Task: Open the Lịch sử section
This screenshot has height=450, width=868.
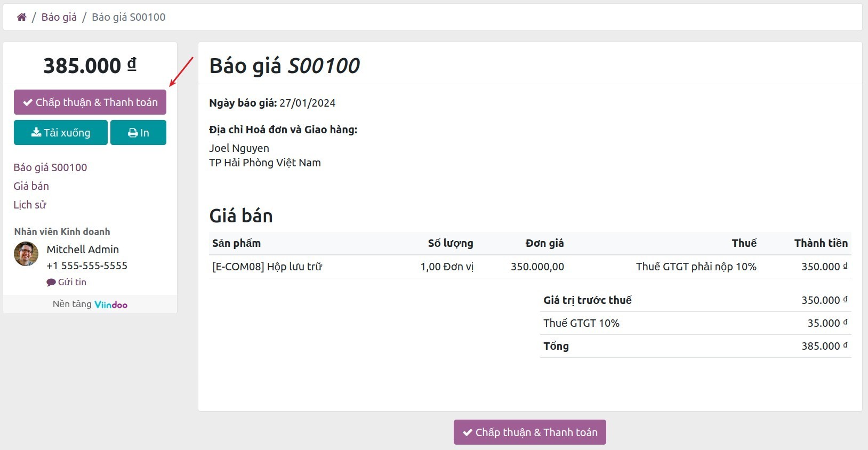Action: (30, 204)
